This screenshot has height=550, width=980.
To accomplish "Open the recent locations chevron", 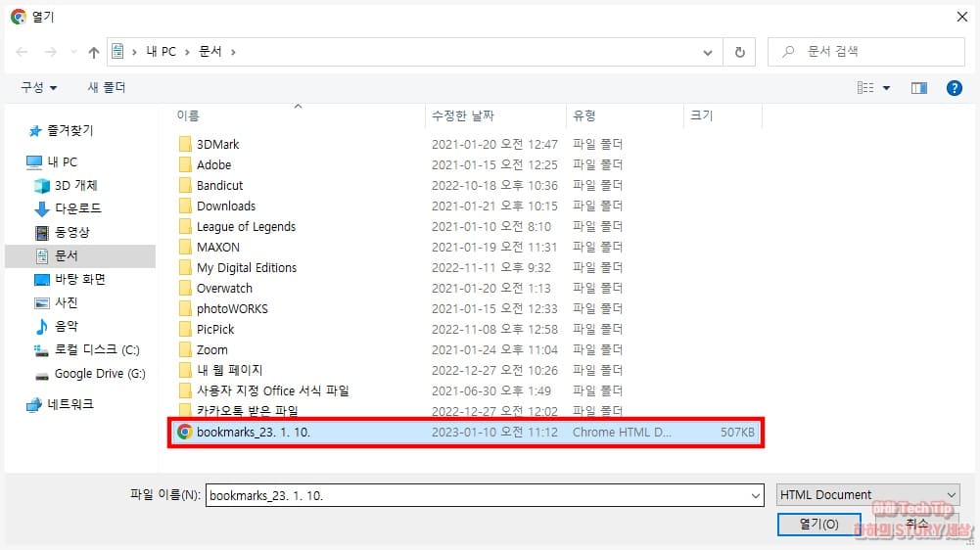I will (x=73, y=52).
